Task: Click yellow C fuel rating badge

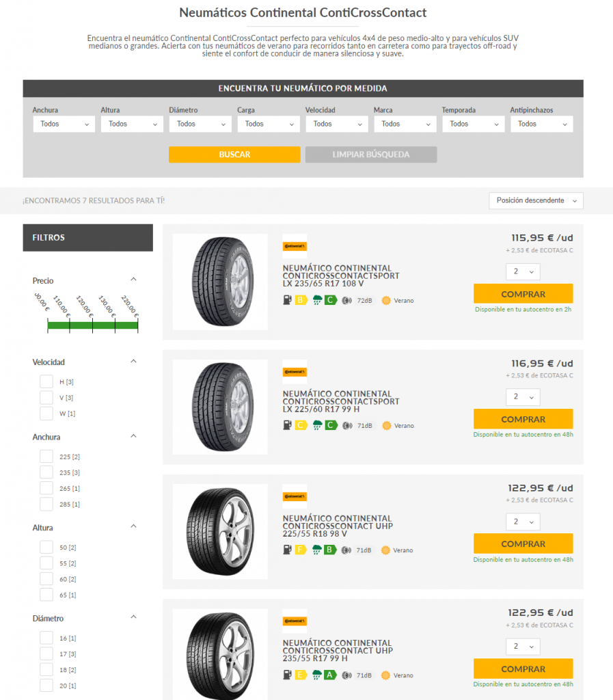Action: pos(301,425)
